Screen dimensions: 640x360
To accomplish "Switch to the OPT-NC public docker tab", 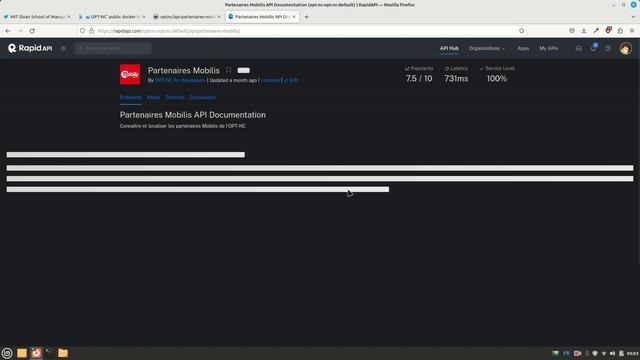I will 112,17.
